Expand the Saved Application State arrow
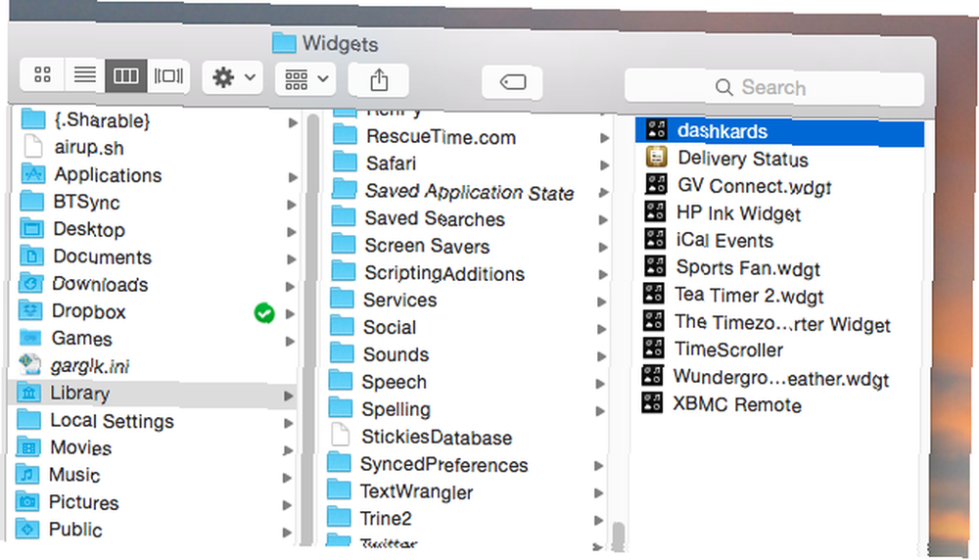 604,192
